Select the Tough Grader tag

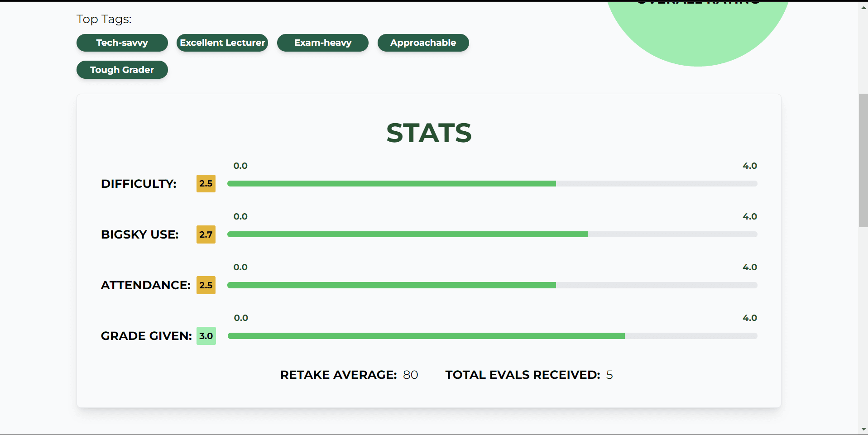click(x=122, y=70)
